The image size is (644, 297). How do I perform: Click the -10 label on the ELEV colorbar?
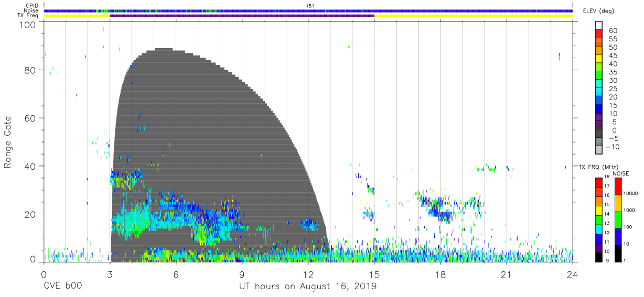(x=611, y=147)
